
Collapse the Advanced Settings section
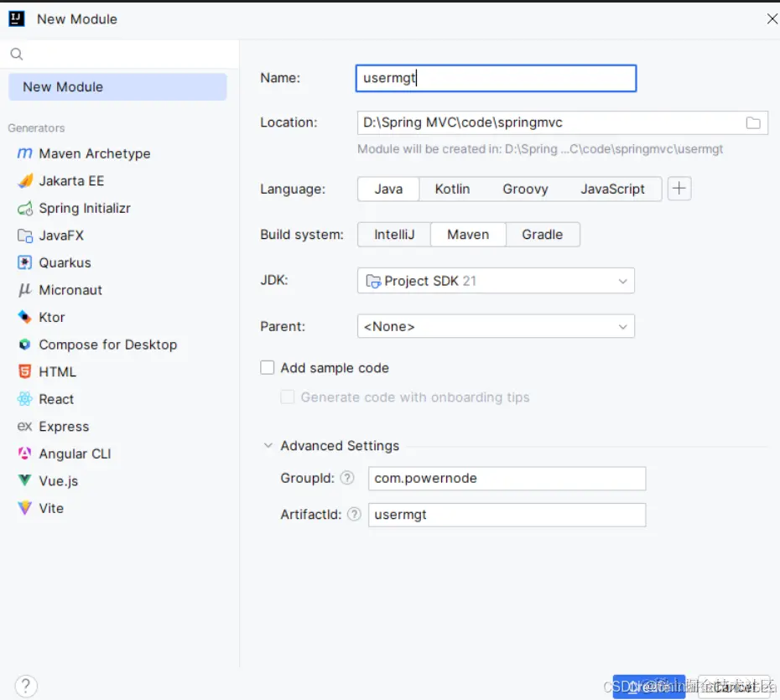tap(268, 445)
